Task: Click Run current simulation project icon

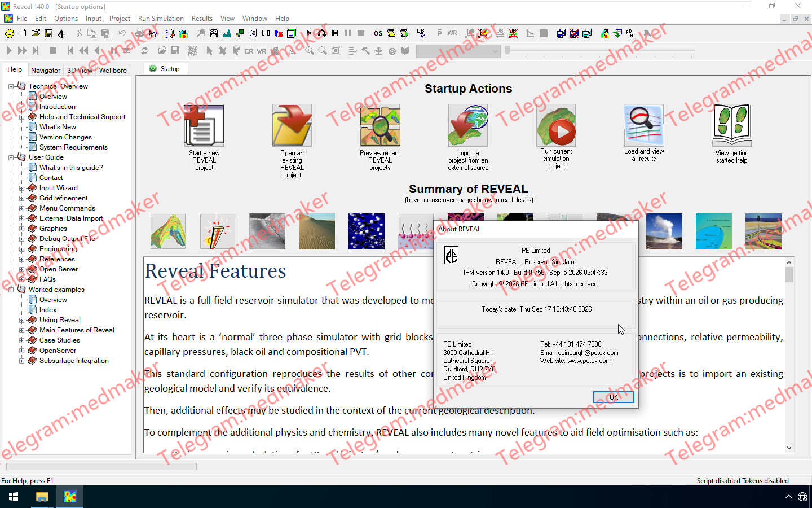Action: click(x=556, y=125)
